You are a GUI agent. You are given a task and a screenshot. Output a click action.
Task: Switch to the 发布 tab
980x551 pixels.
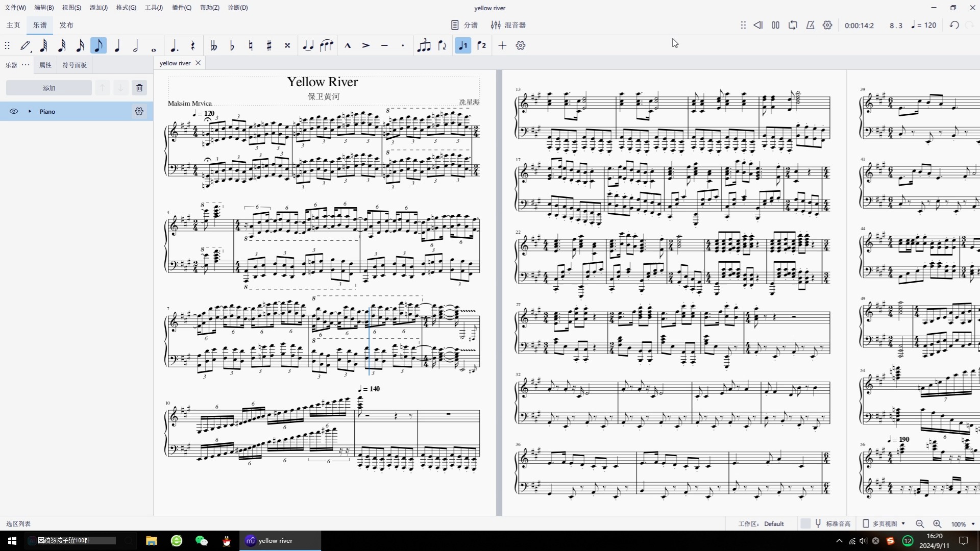(66, 25)
